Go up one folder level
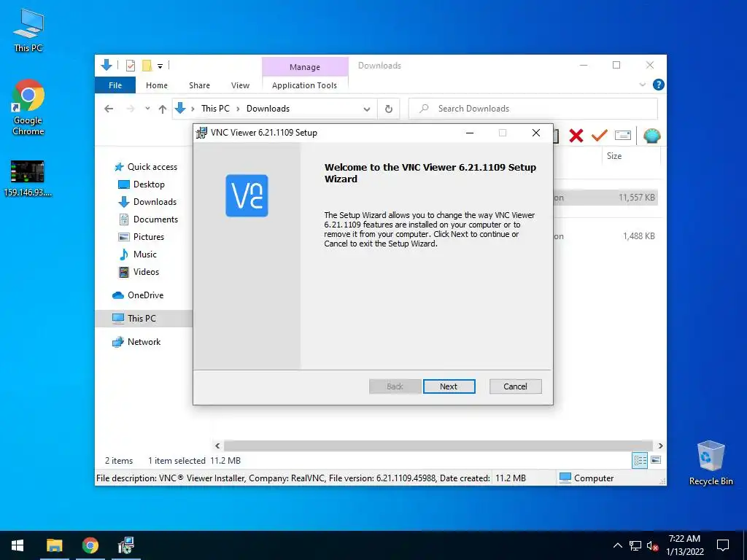This screenshot has height=560, width=747. coord(163,109)
